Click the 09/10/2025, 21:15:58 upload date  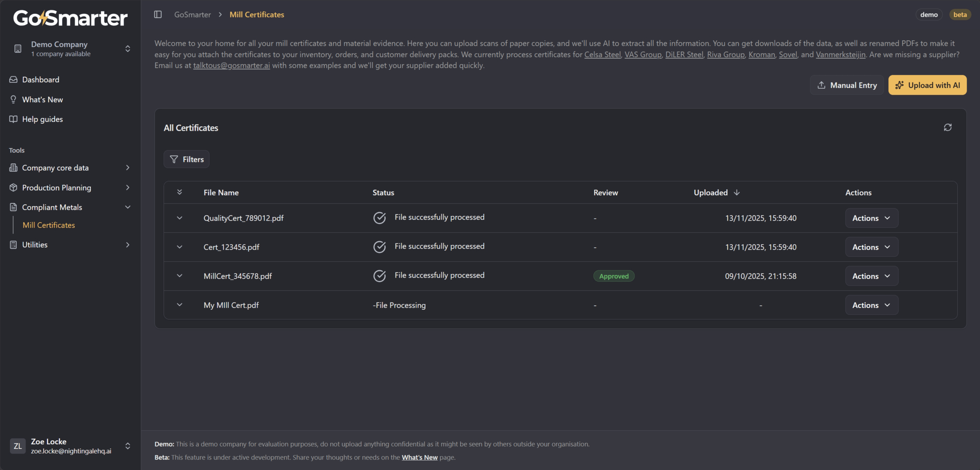click(x=761, y=276)
